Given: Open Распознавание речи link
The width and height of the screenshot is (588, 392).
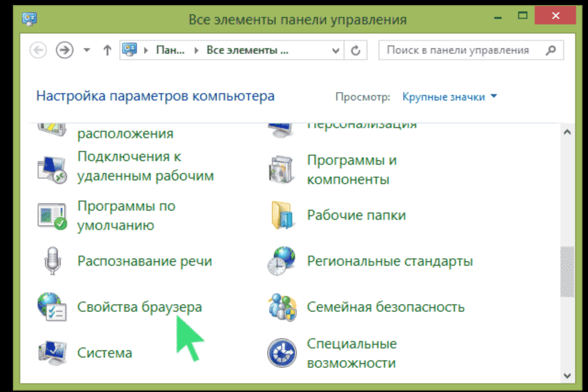Looking at the screenshot, I should pos(145,261).
